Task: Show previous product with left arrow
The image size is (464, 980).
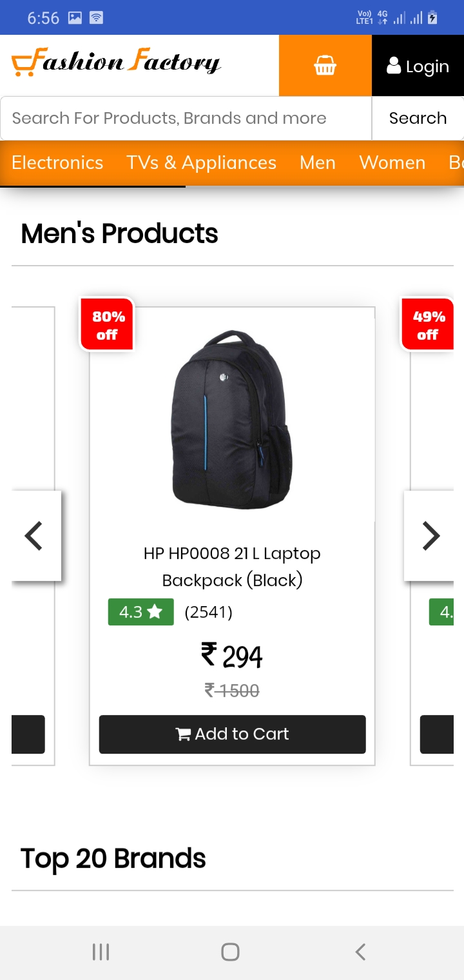Action: pos(35,536)
